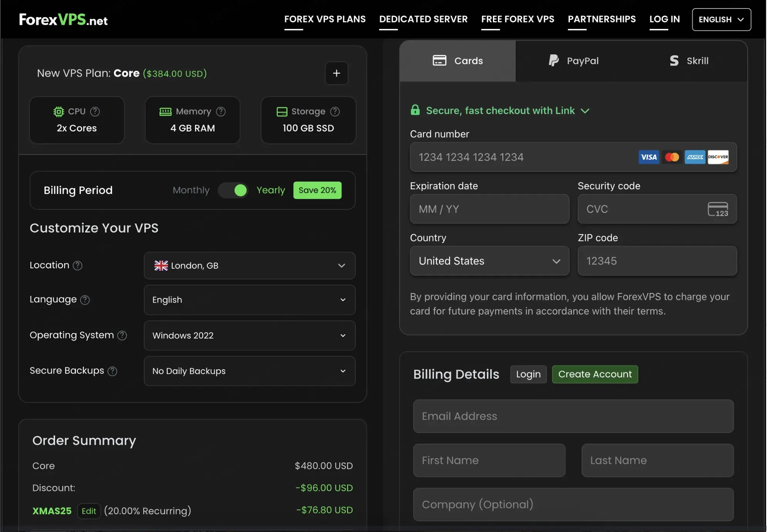Focus the First Name field
This screenshot has height=532, width=767.
(x=489, y=460)
